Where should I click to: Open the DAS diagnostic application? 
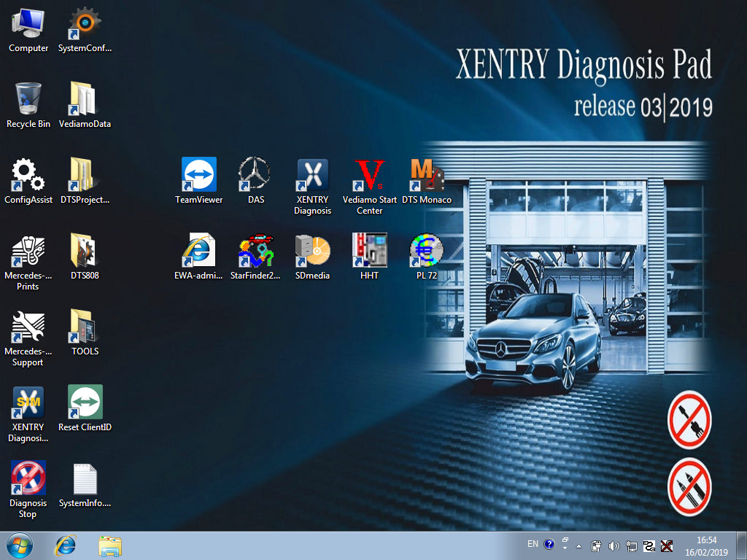point(255,175)
